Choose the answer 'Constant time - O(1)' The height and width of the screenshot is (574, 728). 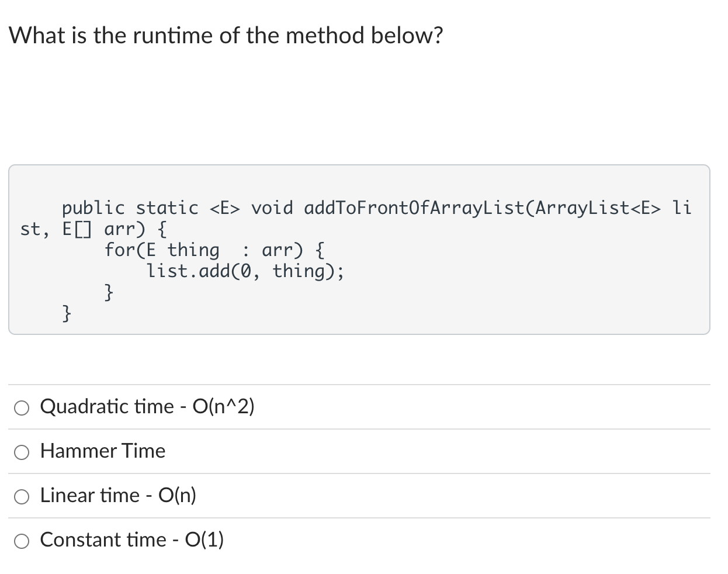point(131,540)
